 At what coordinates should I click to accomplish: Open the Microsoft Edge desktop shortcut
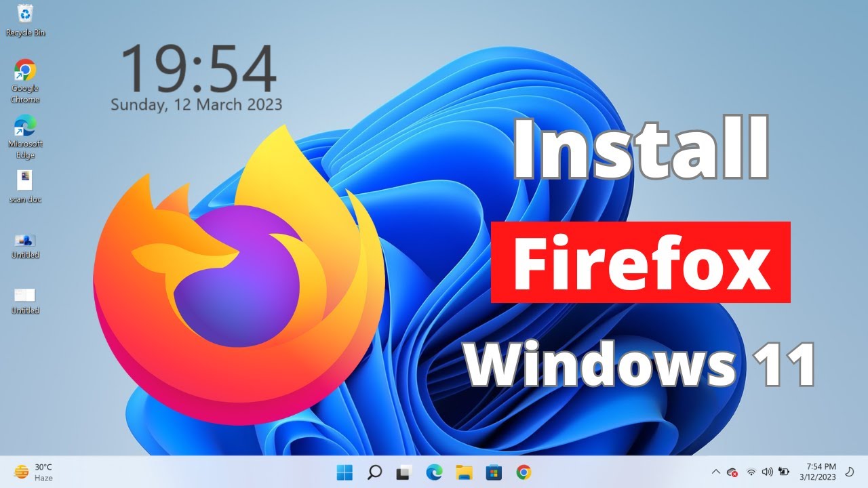click(x=25, y=138)
